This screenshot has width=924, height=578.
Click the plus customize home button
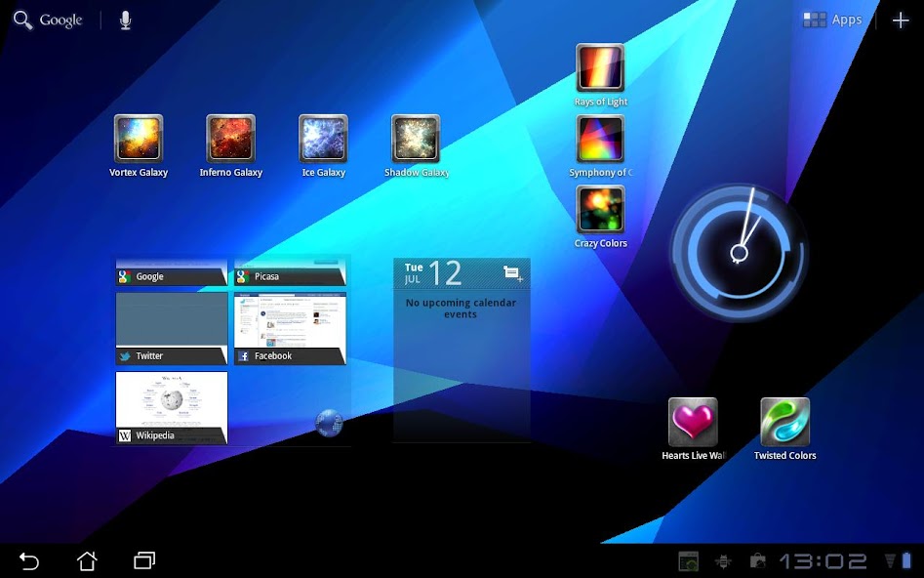tap(901, 21)
